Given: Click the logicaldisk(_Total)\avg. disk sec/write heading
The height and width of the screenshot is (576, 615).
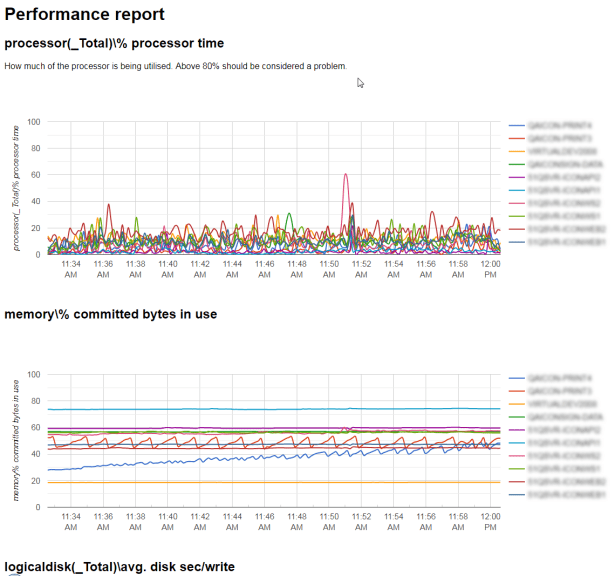Looking at the screenshot, I should click(x=119, y=567).
